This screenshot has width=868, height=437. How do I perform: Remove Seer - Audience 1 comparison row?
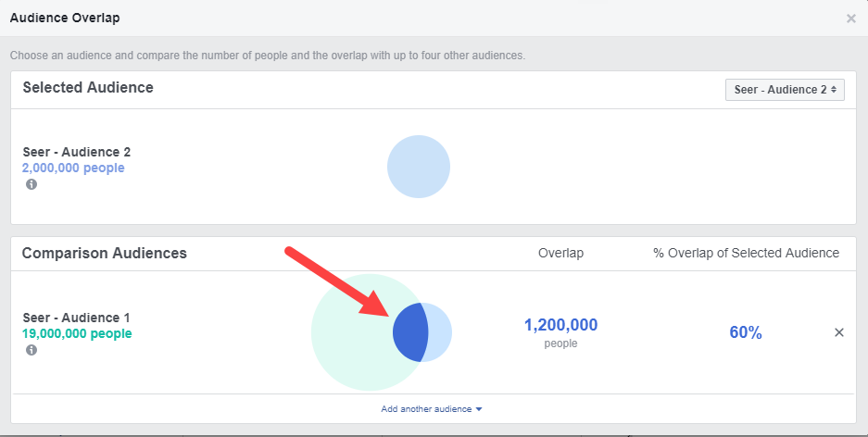coord(839,332)
